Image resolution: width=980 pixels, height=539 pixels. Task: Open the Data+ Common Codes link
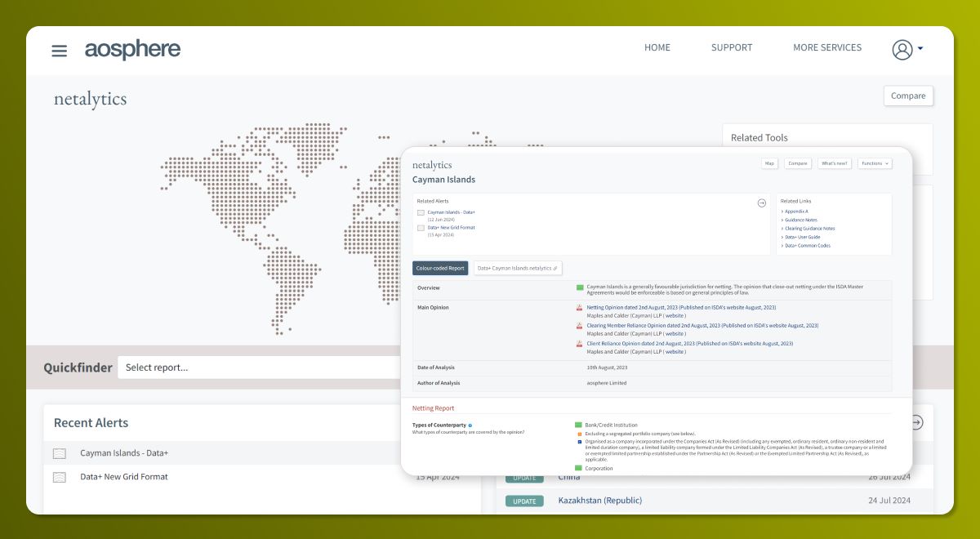pyautogui.click(x=808, y=246)
